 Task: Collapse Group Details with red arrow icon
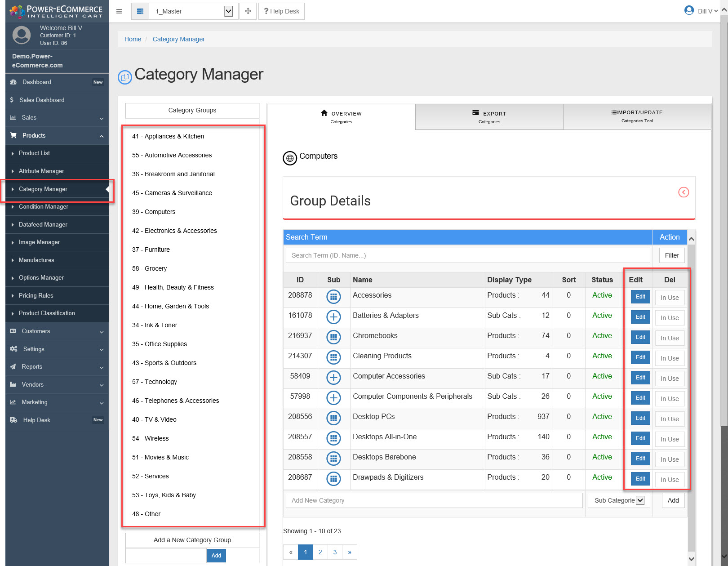click(x=683, y=192)
